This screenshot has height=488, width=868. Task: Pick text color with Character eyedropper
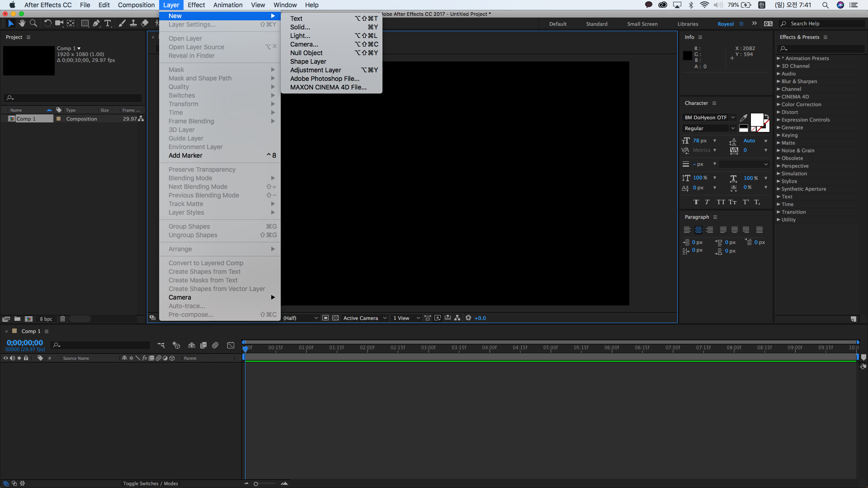(743, 117)
